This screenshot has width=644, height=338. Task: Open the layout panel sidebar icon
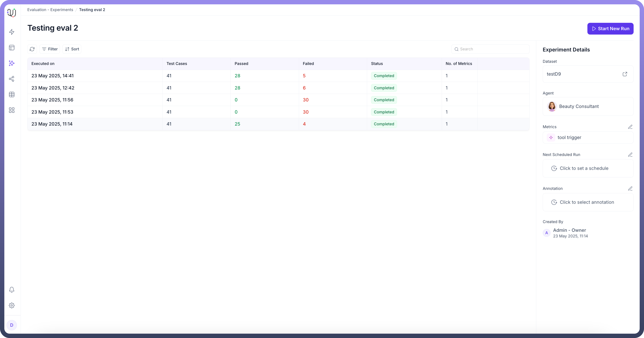click(12, 48)
